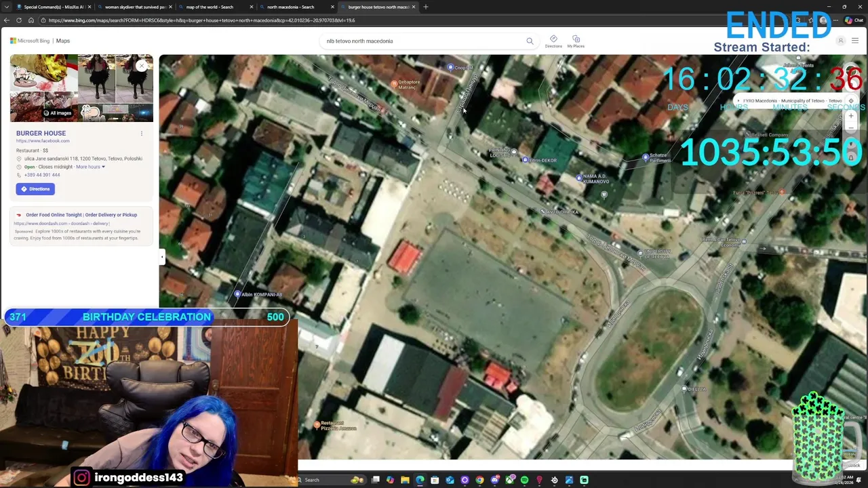Reload the page

pos(19,20)
